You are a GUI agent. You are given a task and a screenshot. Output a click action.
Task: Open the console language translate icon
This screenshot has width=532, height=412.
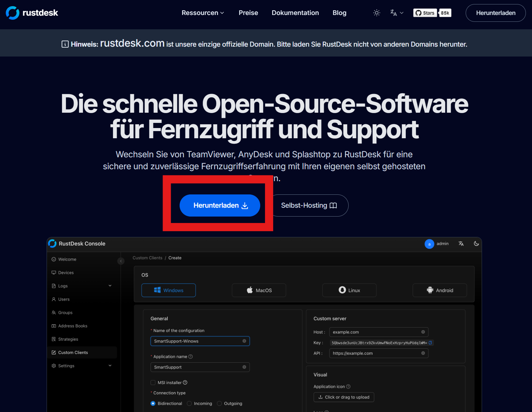[461, 244]
